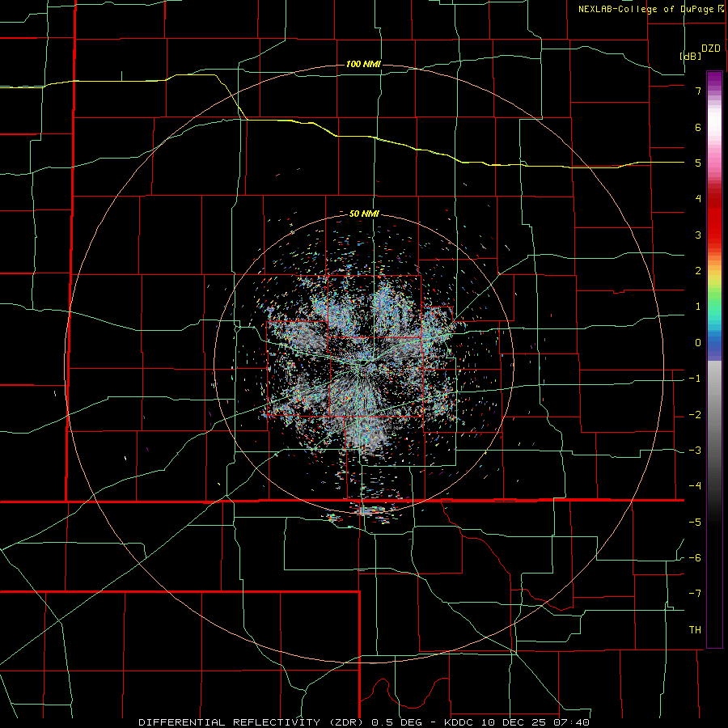Select the 50 NMI range ring label
728x728 pixels.
364,214
